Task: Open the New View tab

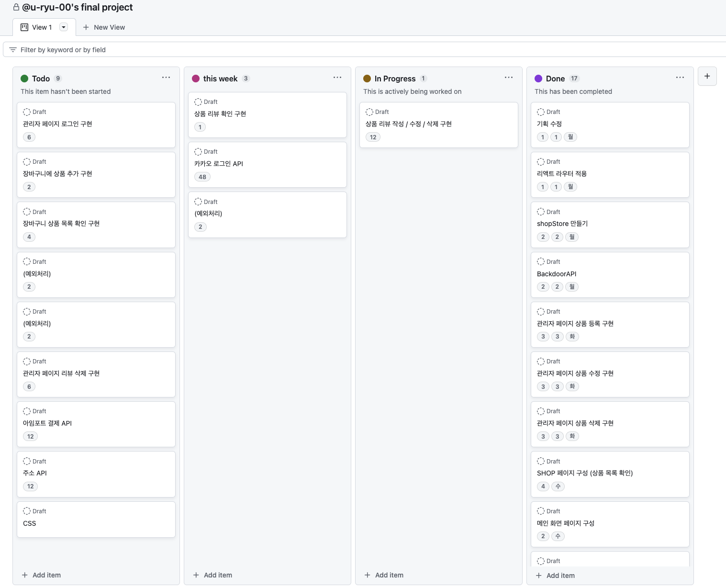Action: click(104, 27)
